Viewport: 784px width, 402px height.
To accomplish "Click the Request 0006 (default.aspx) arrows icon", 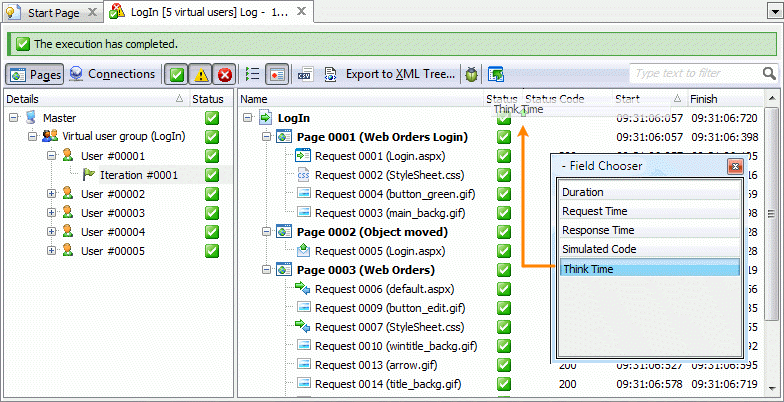I will click(302, 288).
